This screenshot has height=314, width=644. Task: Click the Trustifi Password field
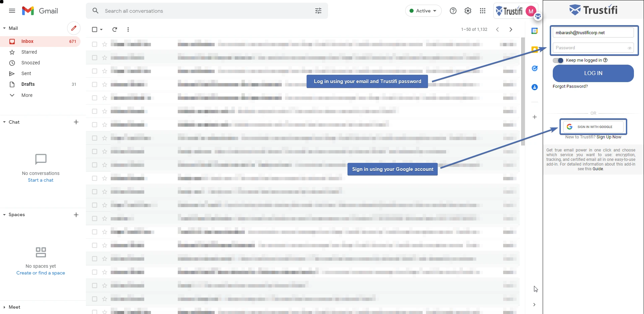click(590, 48)
